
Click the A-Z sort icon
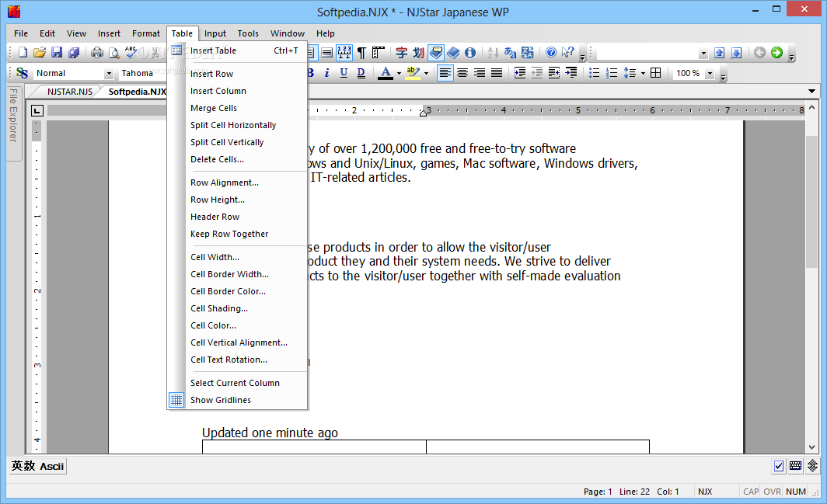[x=493, y=52]
